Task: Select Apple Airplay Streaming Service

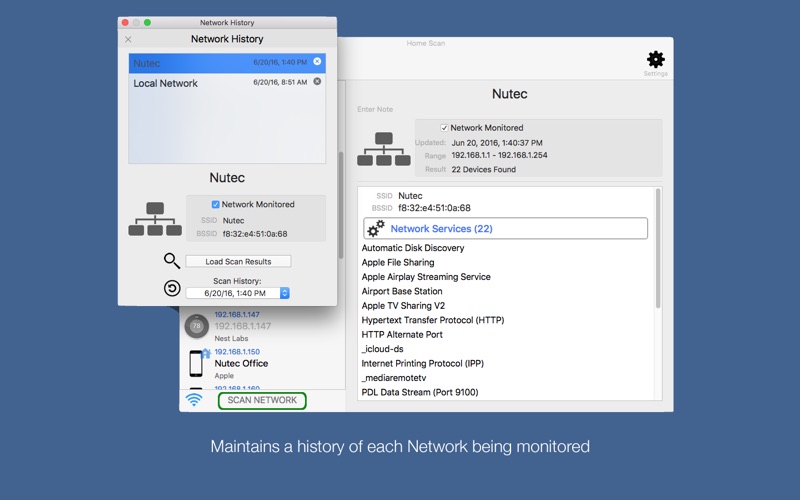Action: tap(426, 277)
